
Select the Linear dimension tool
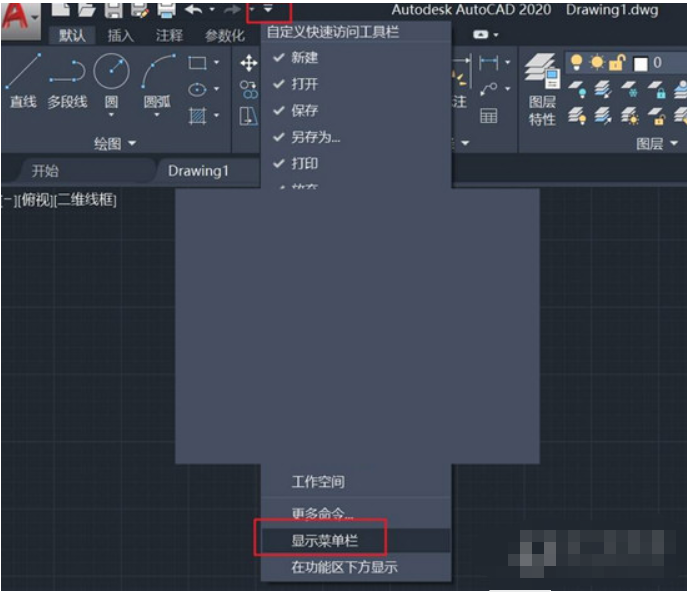(x=489, y=63)
